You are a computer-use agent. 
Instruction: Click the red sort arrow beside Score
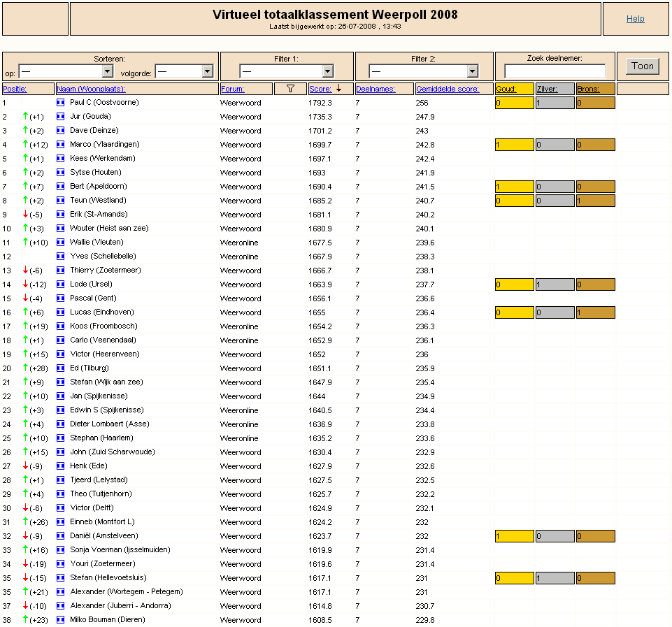pyautogui.click(x=339, y=89)
